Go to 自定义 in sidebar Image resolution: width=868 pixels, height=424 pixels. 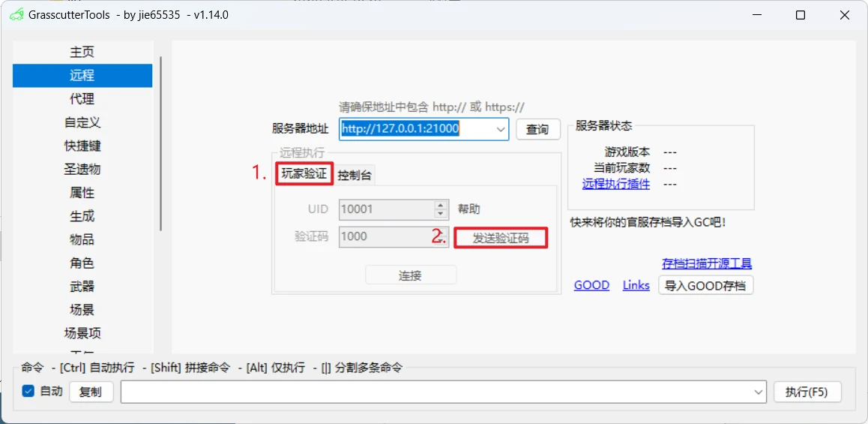pyautogui.click(x=82, y=122)
